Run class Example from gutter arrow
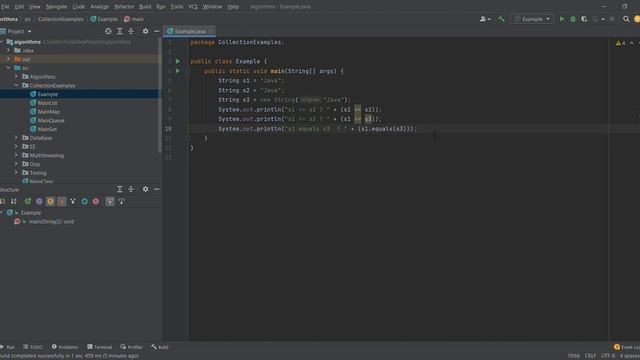This screenshot has height=360, width=640. [178, 61]
